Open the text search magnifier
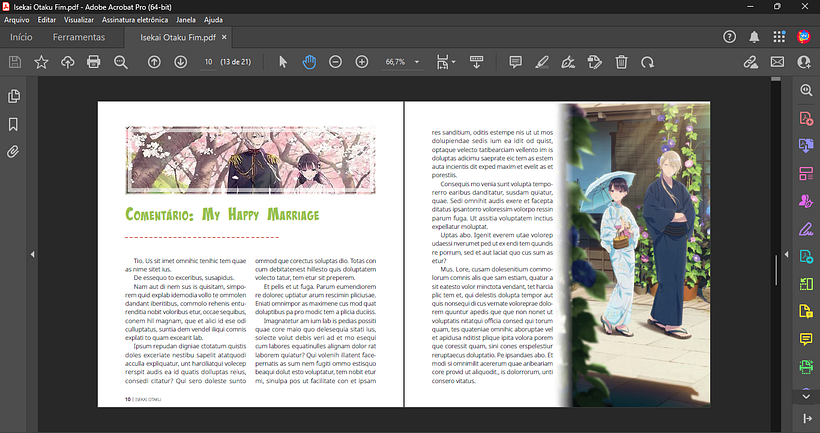Screen dimensions: 820x433 121,62
